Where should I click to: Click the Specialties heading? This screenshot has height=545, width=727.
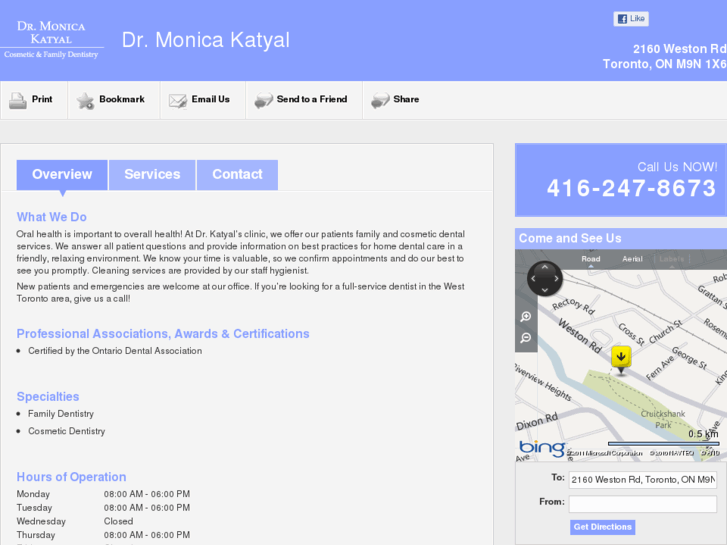point(48,397)
